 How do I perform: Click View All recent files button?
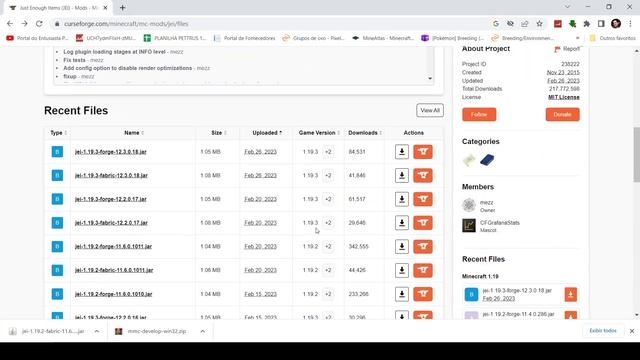[430, 110]
